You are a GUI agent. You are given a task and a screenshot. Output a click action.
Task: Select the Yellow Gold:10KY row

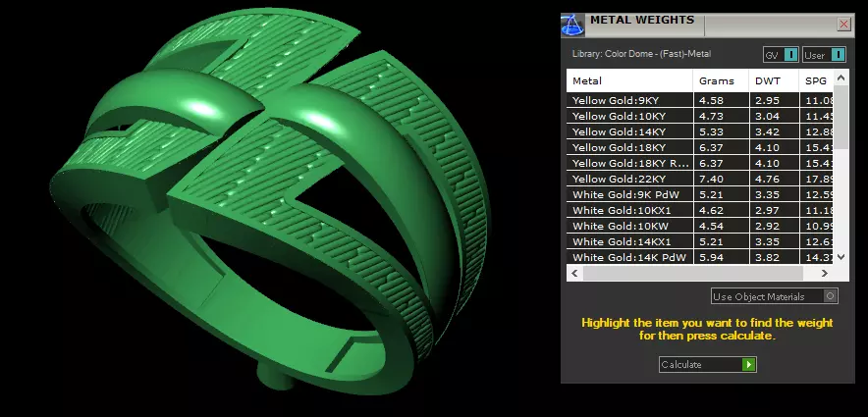pyautogui.click(x=700, y=116)
